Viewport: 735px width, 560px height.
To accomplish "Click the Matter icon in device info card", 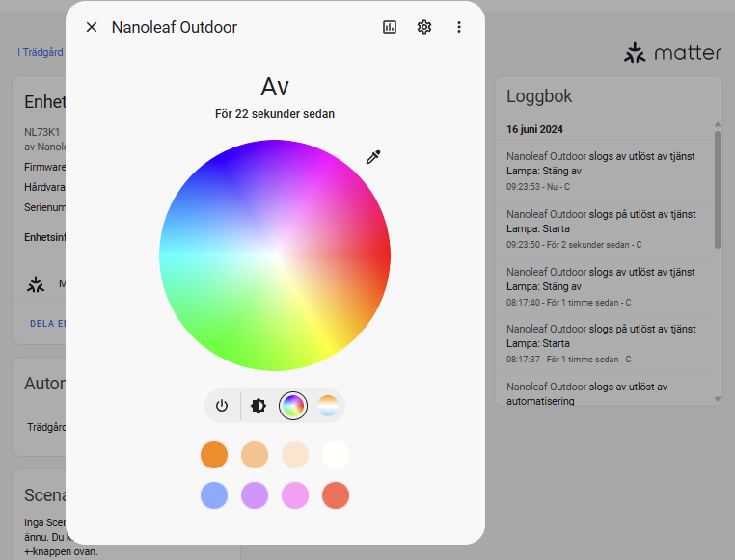I will (36, 284).
